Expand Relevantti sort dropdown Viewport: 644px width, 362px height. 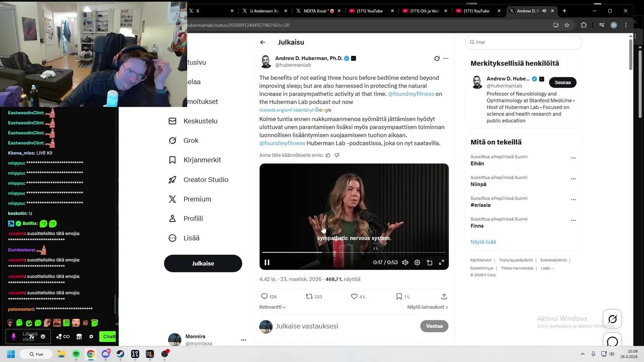[273, 307]
